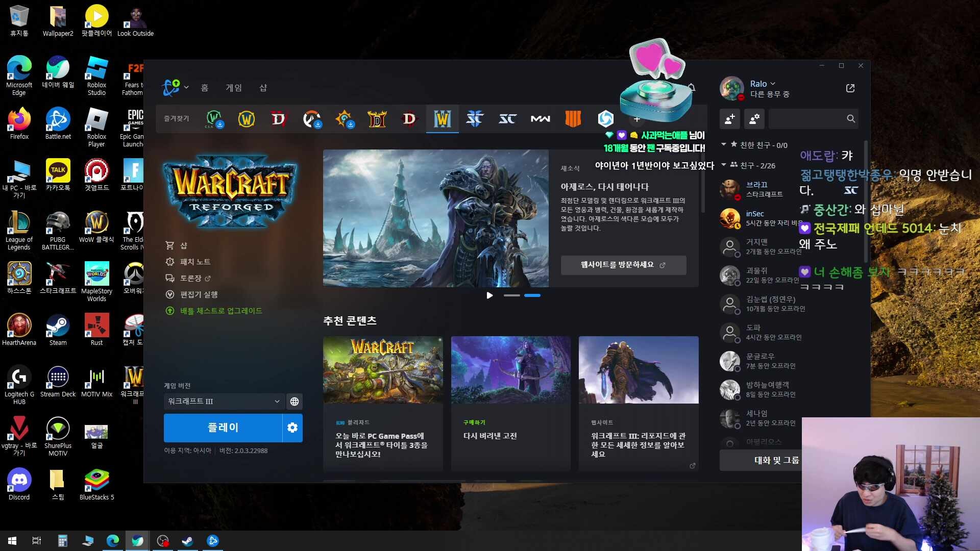Select the StarCraft Remastered favorite icon

[x=507, y=119]
